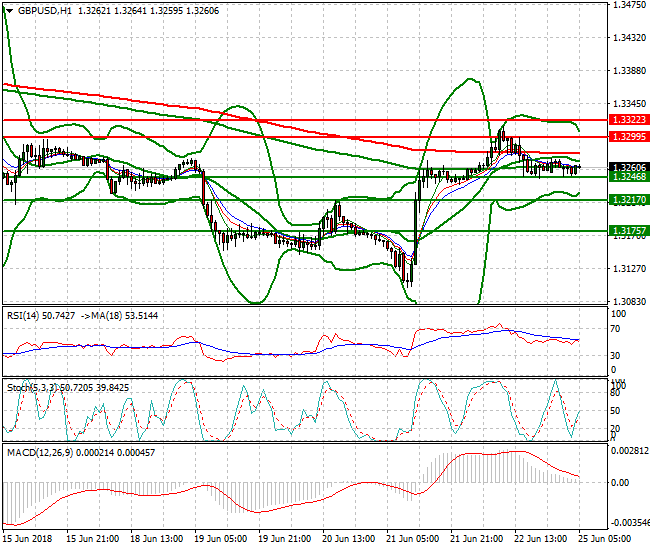
Task: Click the 1.31270 price scale value
Action: (629, 269)
